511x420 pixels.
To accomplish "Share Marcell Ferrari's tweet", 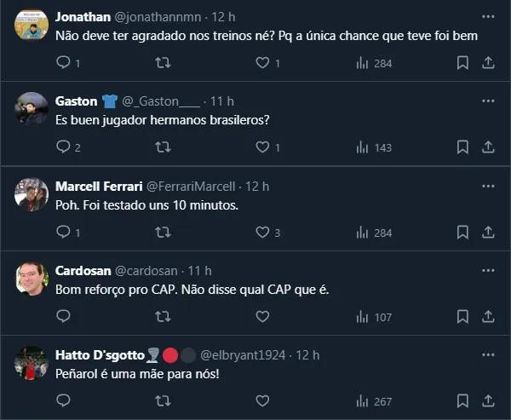I will point(488,233).
